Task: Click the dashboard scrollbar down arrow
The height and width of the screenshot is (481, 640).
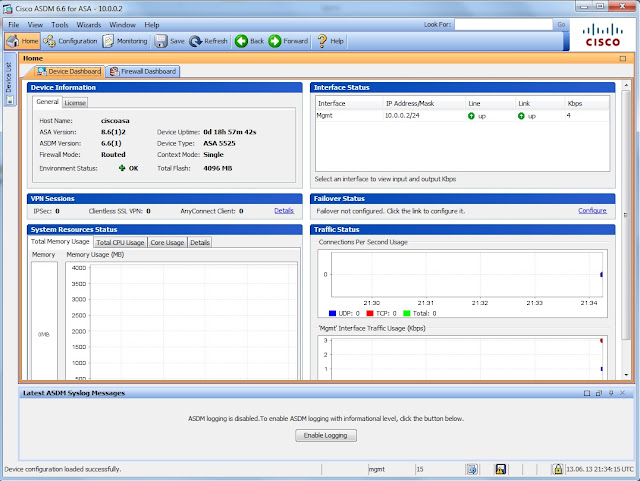Action: pyautogui.click(x=626, y=375)
